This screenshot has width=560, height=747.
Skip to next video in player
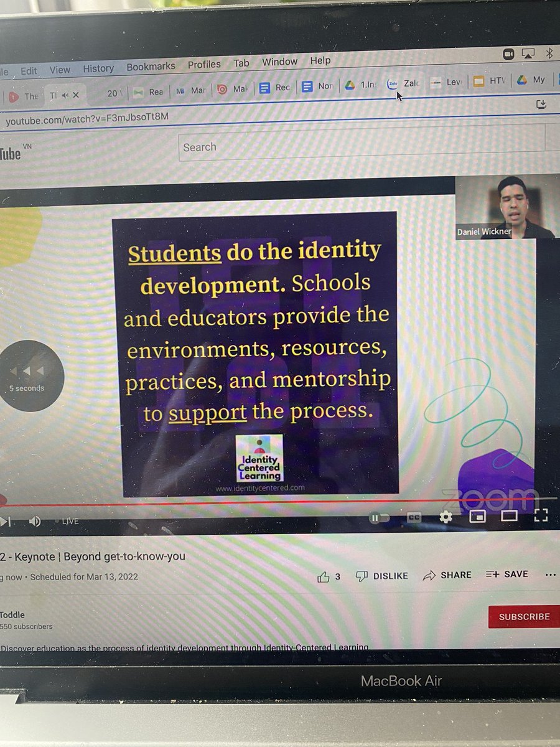pyautogui.click(x=5, y=522)
